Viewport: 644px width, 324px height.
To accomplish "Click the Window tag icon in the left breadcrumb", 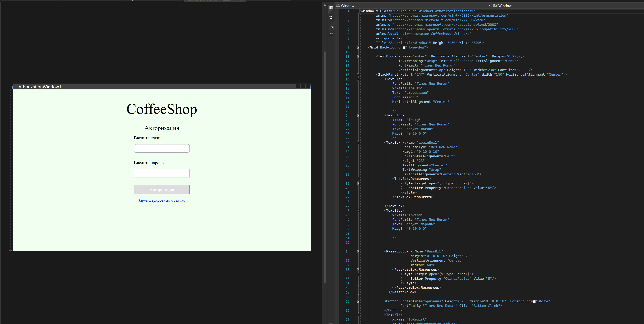I will coord(338,5).
